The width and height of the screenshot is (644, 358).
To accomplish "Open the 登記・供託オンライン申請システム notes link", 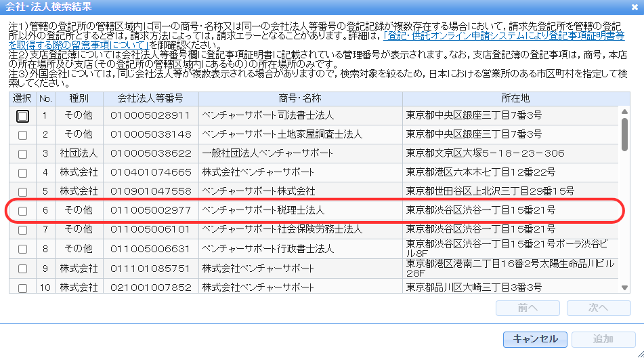I will point(503,34).
